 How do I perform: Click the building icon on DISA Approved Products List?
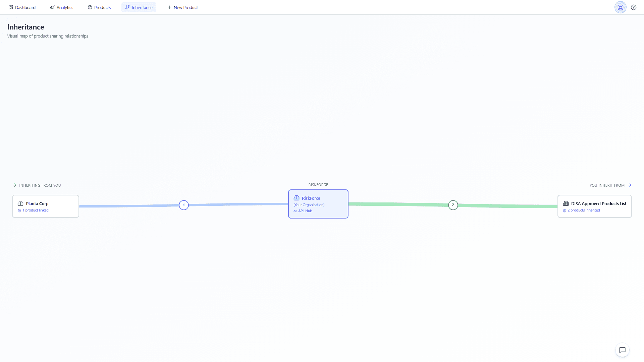tap(566, 203)
